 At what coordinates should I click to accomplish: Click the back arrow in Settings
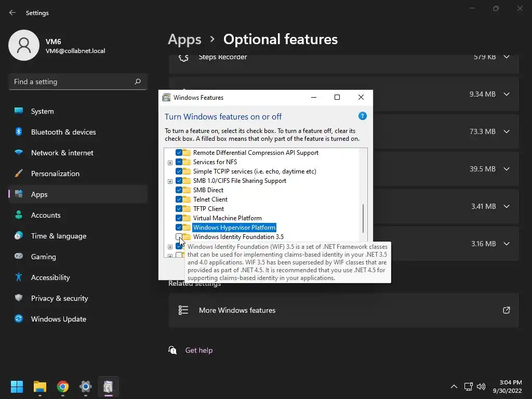click(12, 12)
